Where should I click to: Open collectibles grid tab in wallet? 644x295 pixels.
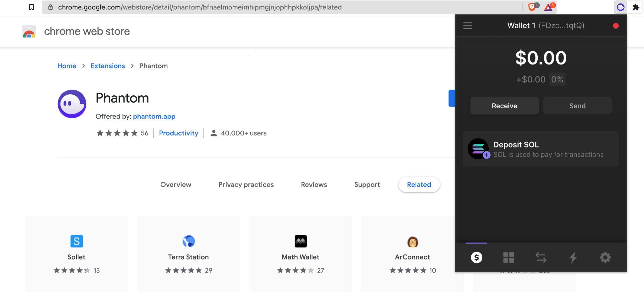click(x=508, y=258)
